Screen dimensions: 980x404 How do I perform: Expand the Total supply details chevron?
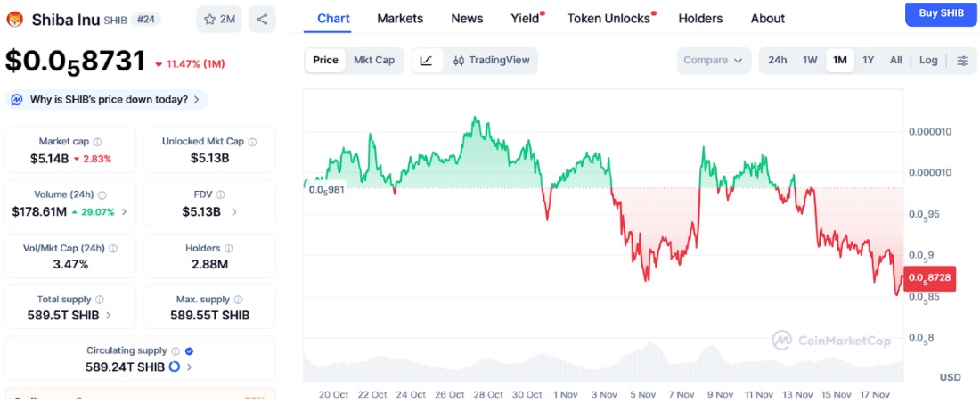tap(109, 315)
